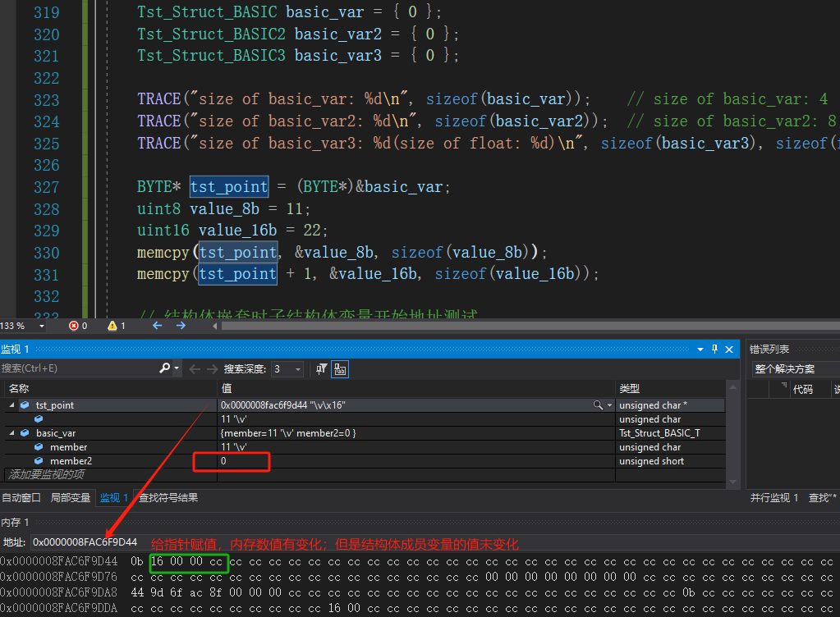Select the member2 value cell showing 0

(x=416, y=461)
